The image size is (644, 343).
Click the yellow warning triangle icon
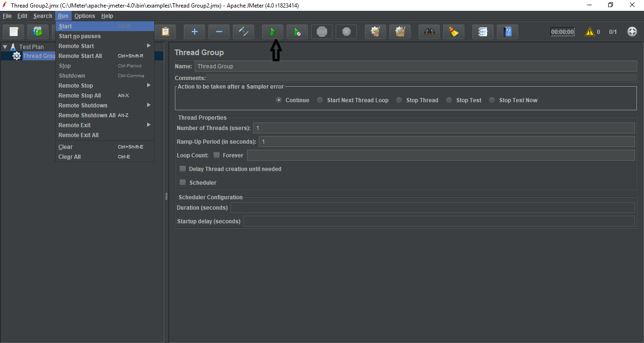click(589, 32)
